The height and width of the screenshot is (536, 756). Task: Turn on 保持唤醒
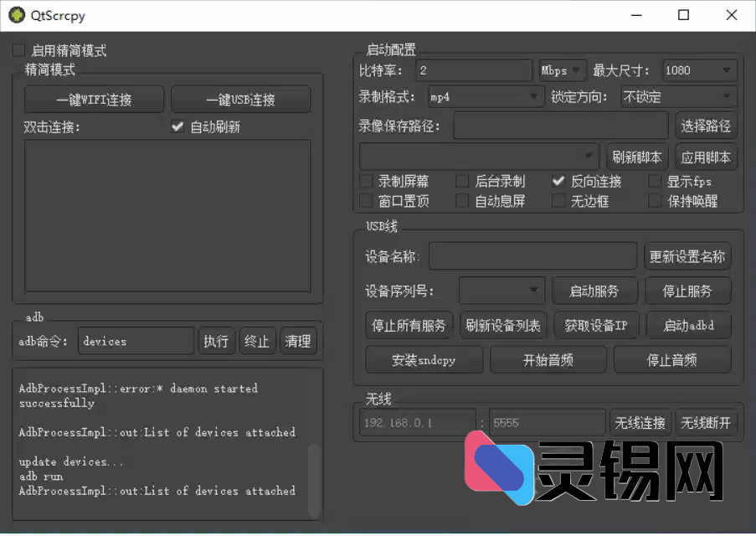pos(655,200)
